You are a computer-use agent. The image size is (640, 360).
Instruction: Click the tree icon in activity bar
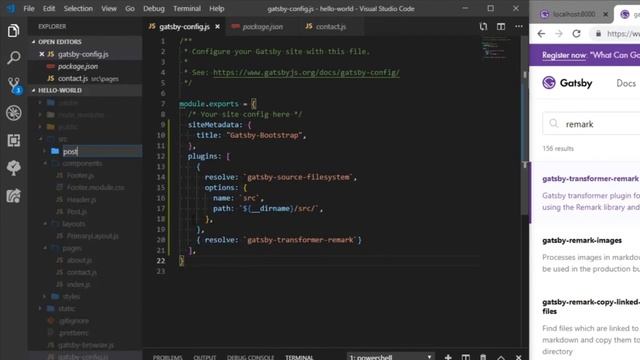pos(13,168)
